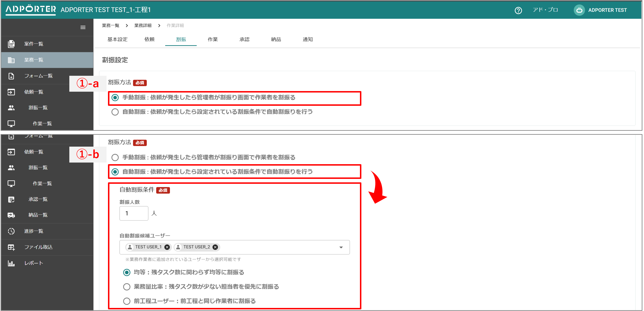Open レポート sidebar menu item
The width and height of the screenshot is (644, 311).
click(x=47, y=263)
